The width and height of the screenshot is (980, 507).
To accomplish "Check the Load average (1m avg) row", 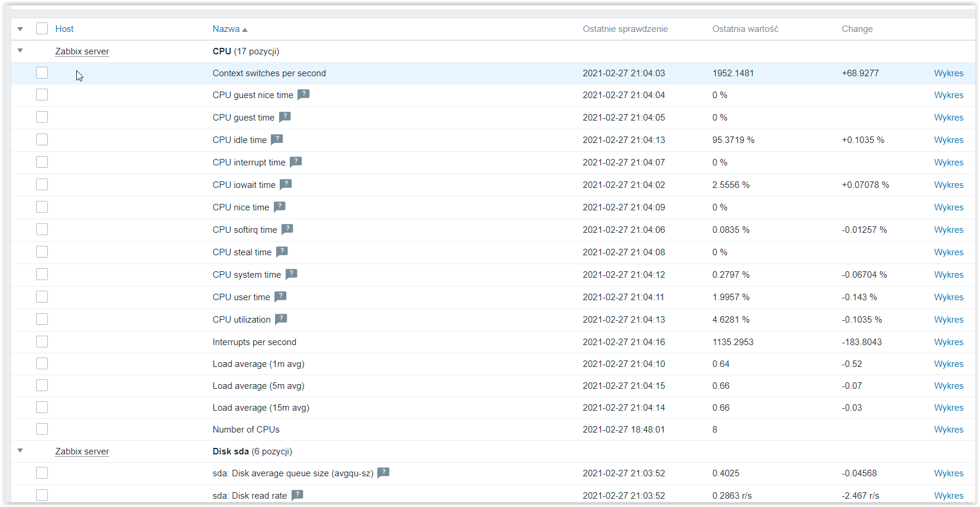I will click(x=42, y=363).
